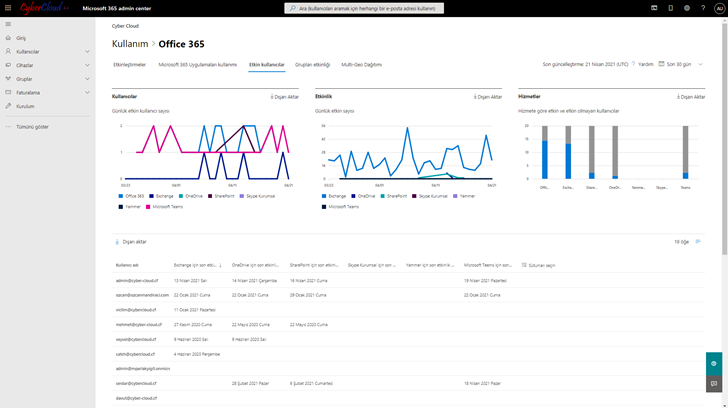728x408 pixels.
Task: Toggle Exchange legend in Etkinlik chart
Action: pyautogui.click(x=334, y=196)
